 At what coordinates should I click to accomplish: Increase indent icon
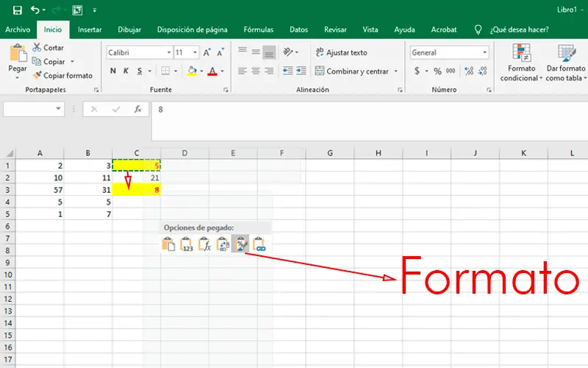click(301, 71)
